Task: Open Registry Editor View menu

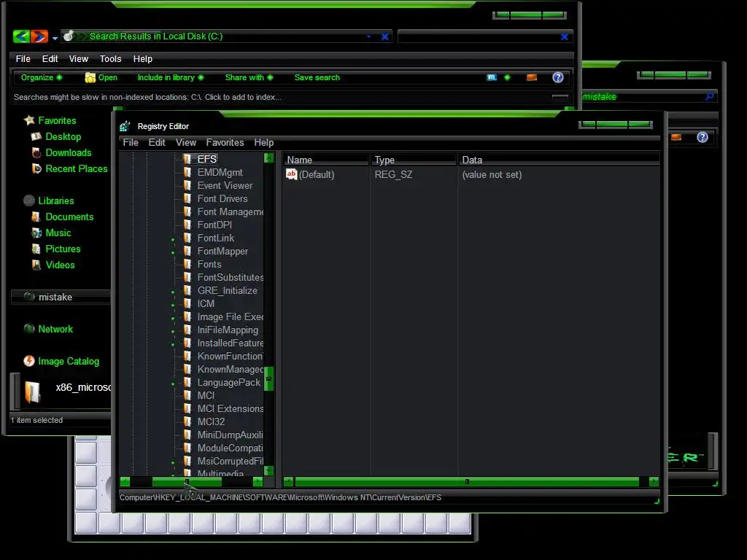Action: 186,142
